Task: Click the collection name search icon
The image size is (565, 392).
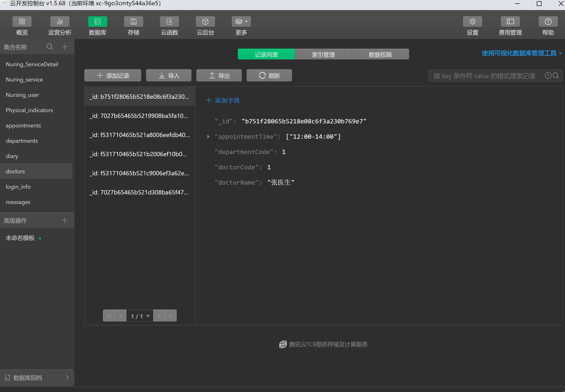Action: point(49,46)
